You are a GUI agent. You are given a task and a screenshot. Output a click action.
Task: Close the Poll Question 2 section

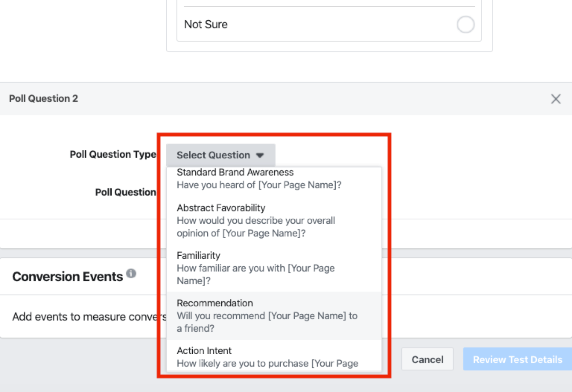click(556, 99)
